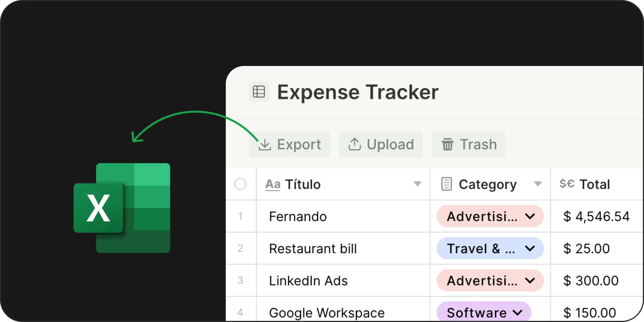Click the download icon inside Export button

(x=265, y=144)
